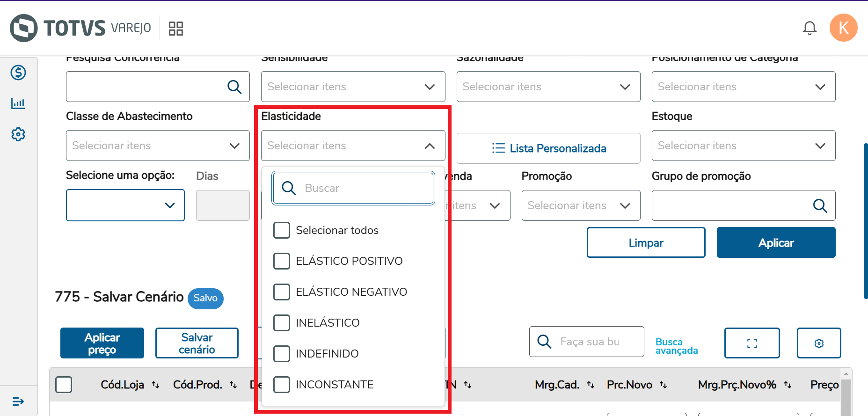Click the Buscar search field in dropdown
The width and height of the screenshot is (868, 416).
pos(365,188)
